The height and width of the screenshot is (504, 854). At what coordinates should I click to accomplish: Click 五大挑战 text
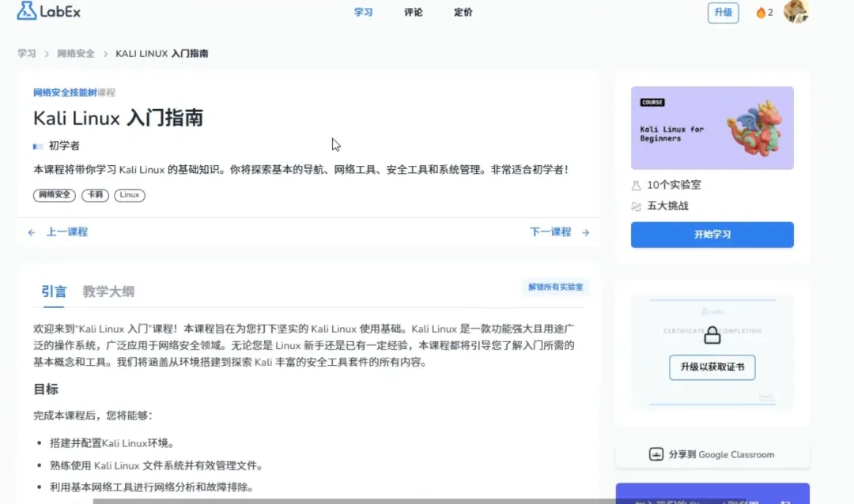tap(667, 205)
